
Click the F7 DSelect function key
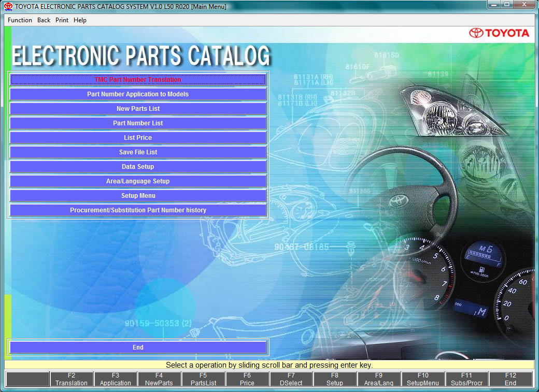(291, 379)
